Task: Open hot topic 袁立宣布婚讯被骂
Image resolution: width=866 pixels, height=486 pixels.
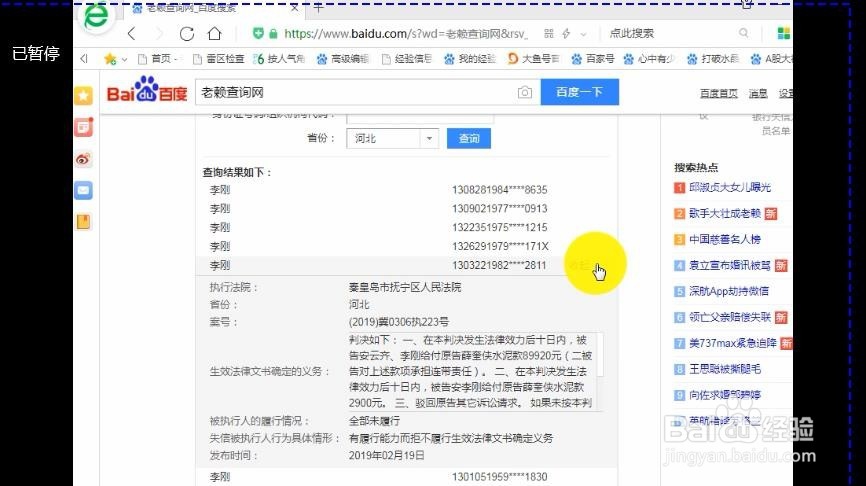Action: point(730,266)
